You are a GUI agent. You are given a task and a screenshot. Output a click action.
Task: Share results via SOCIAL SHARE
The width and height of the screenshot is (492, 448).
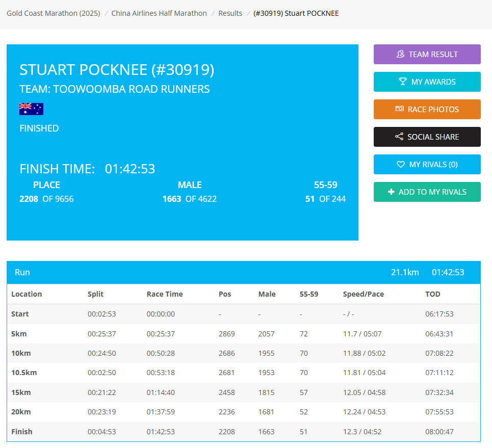pyautogui.click(x=427, y=137)
